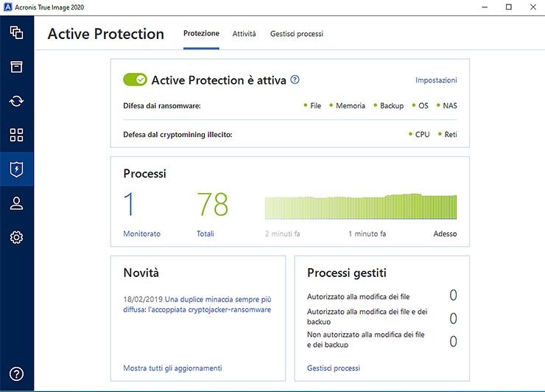This screenshot has height=392, width=545.
Task: Select the Protezione tab
Action: [201, 34]
